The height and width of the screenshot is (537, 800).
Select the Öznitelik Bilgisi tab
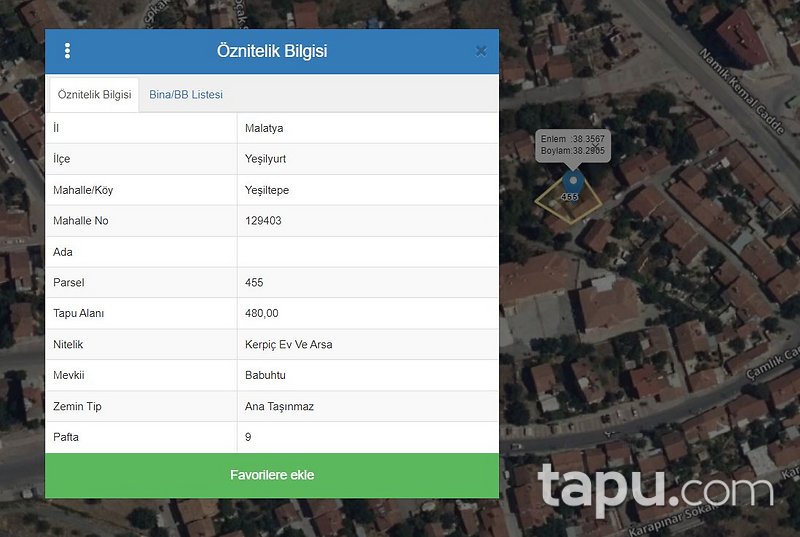click(94, 95)
